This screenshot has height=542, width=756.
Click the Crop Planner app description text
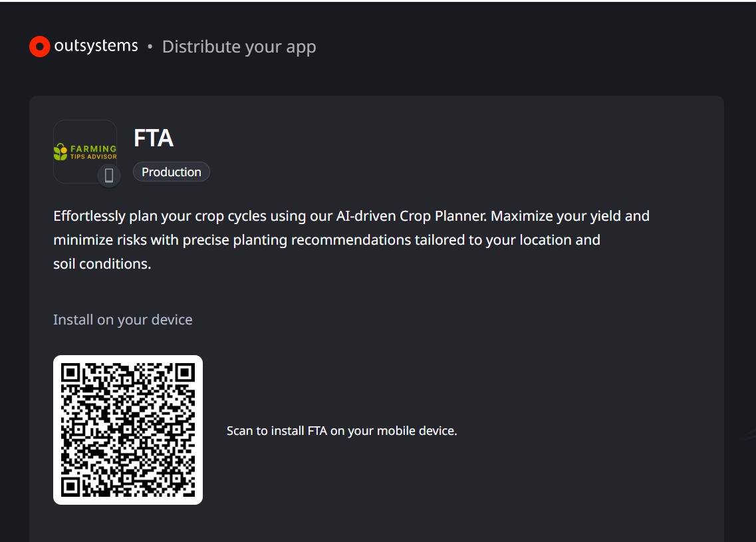click(x=351, y=239)
